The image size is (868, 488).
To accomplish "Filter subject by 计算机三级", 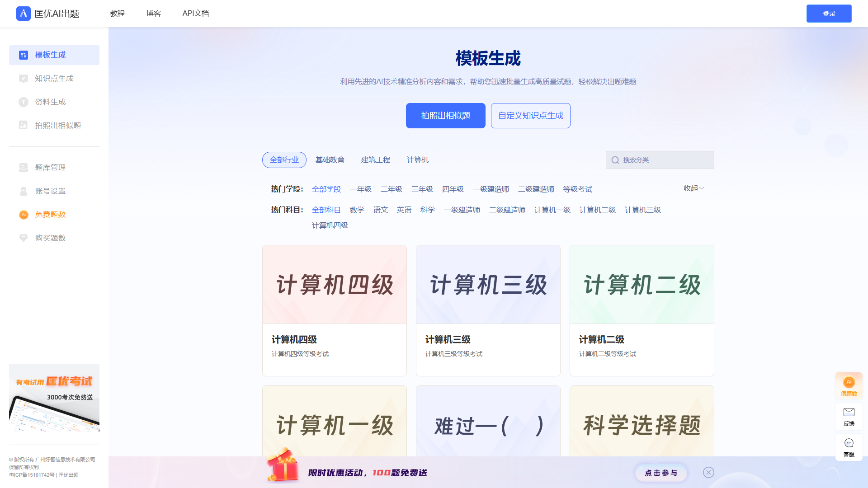I will tap(643, 210).
